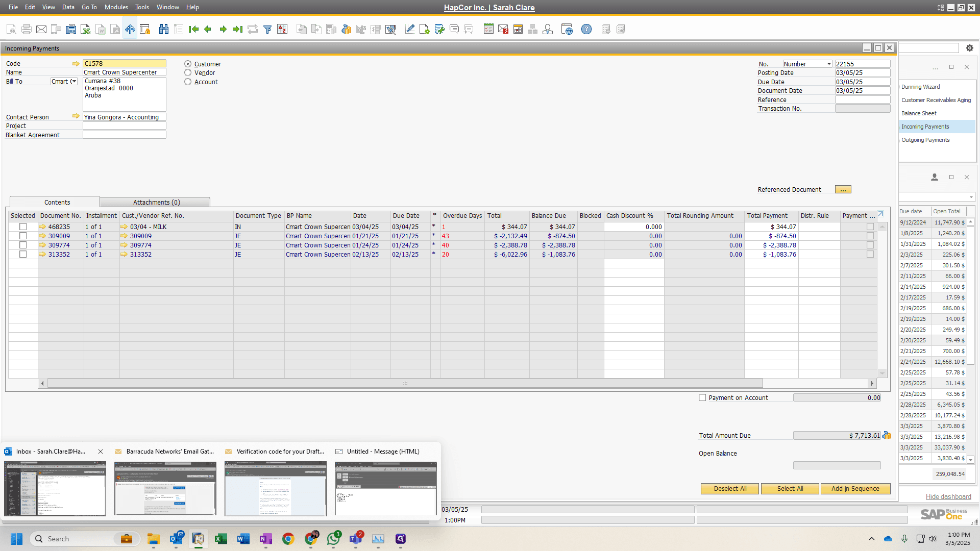The height and width of the screenshot is (551, 980).
Task: Click the horizontal scrollbar of payments table
Action: 405,383
